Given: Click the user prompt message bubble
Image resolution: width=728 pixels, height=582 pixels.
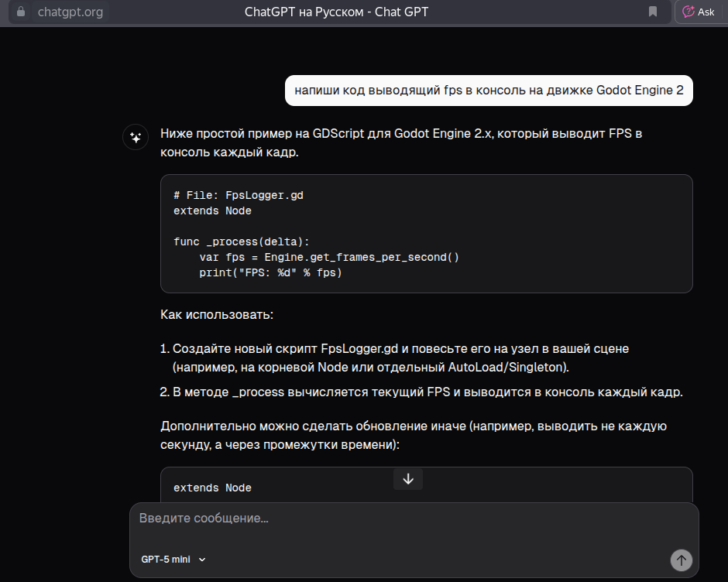Looking at the screenshot, I should coord(489,90).
